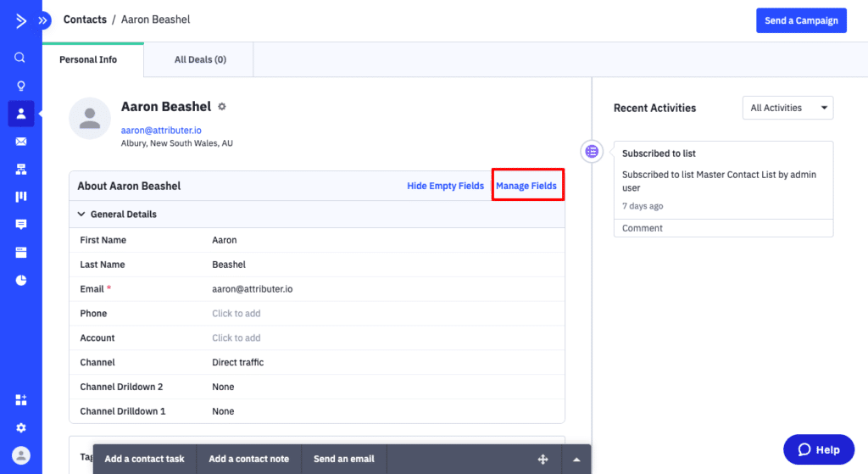Click Add a contact note
Image resolution: width=868 pixels, height=474 pixels.
(x=248, y=459)
